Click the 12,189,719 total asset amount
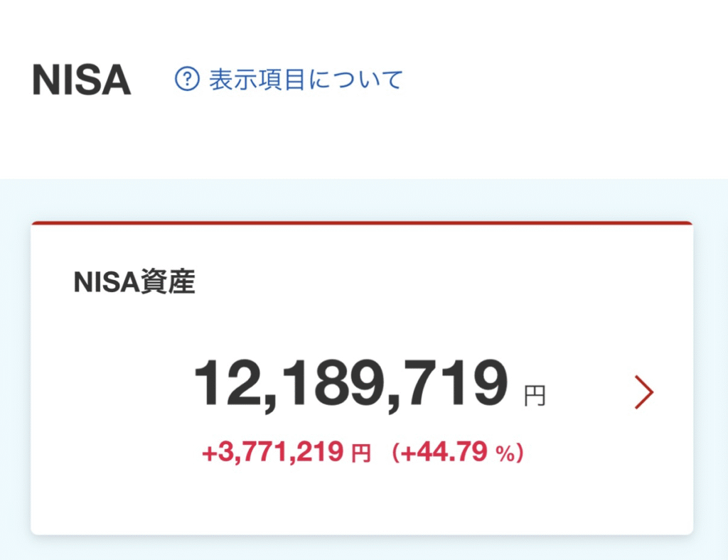This screenshot has height=560, width=728. [351, 384]
